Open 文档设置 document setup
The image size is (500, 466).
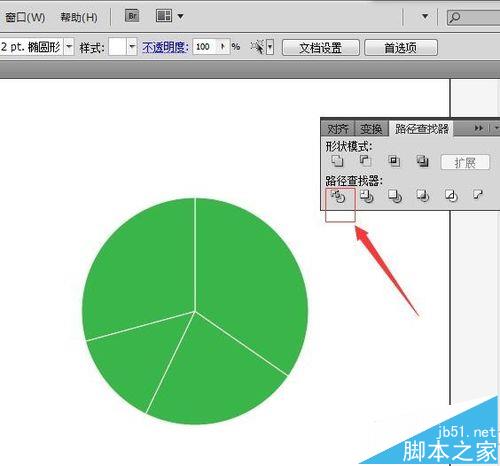(x=321, y=48)
